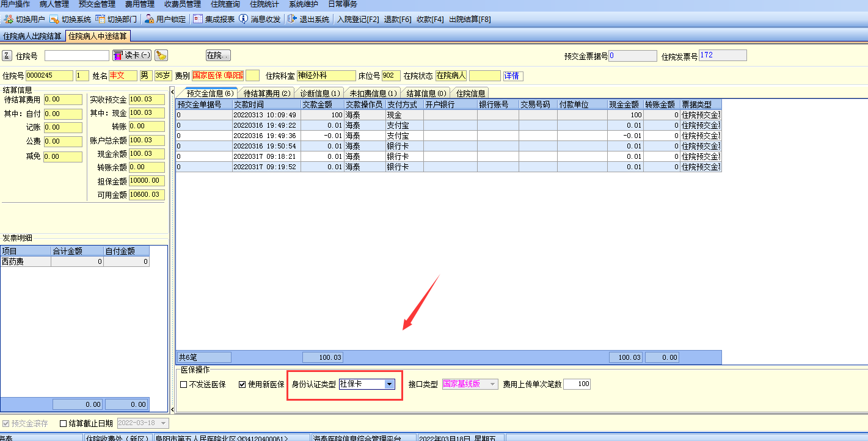Open the 系统维护 menu
Viewport: 868px width, 441px height.
[x=304, y=4]
